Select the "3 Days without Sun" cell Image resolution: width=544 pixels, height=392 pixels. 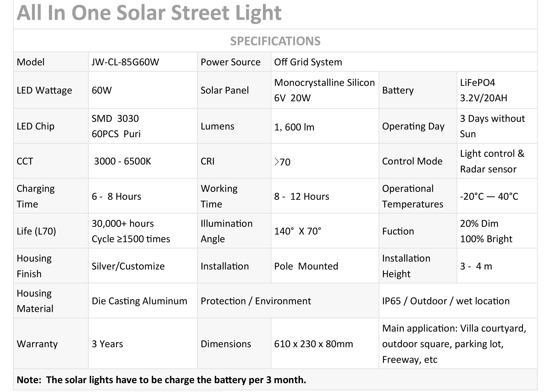click(492, 126)
